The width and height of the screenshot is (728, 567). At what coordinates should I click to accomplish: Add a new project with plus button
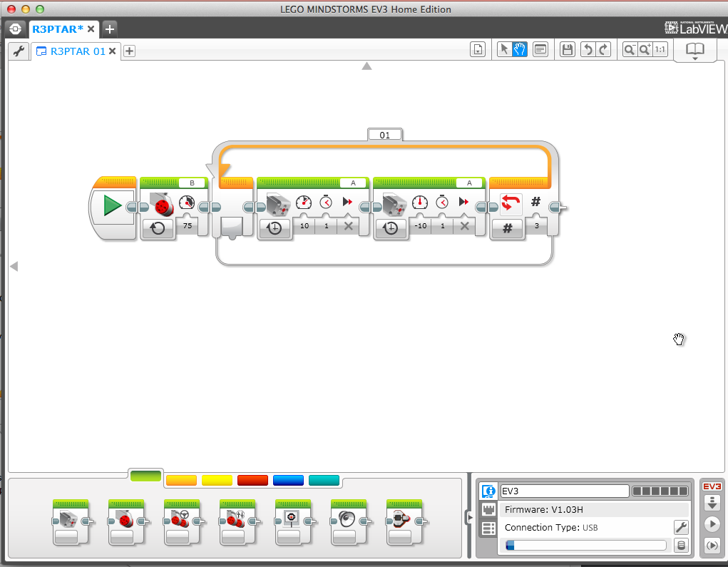coord(110,29)
